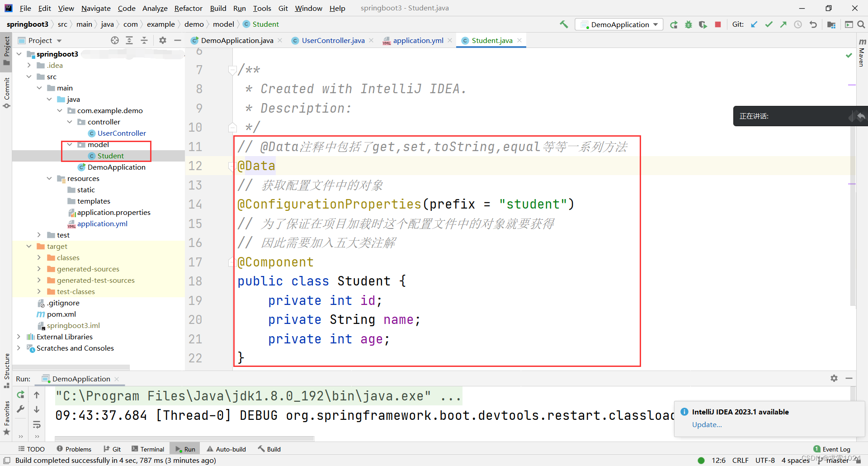Click the wrench icon in Run panel
This screenshot has height=466, width=868.
20,409
